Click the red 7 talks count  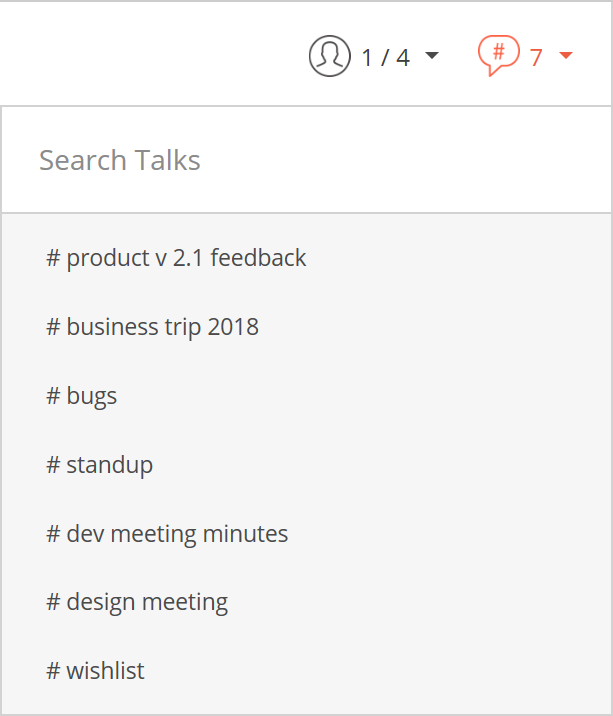[536, 58]
